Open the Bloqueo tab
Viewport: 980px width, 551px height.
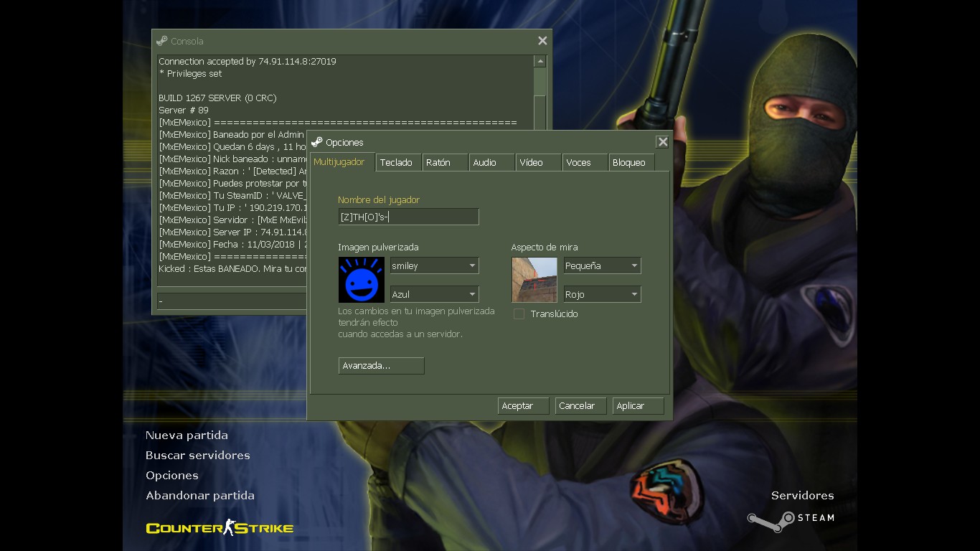631,162
